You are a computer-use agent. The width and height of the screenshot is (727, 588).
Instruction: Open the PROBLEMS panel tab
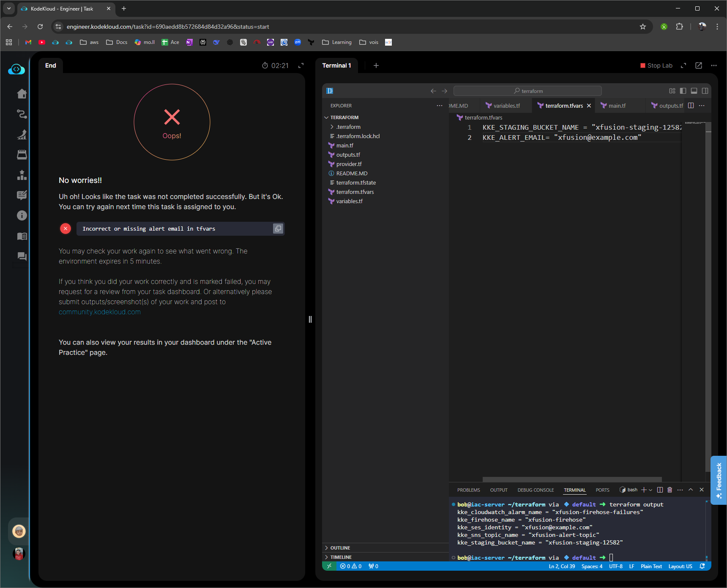[468, 490]
